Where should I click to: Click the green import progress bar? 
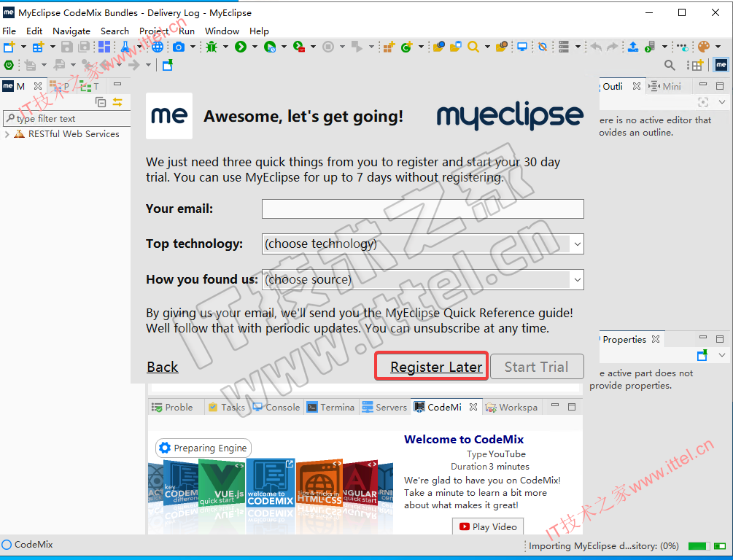tap(699, 546)
